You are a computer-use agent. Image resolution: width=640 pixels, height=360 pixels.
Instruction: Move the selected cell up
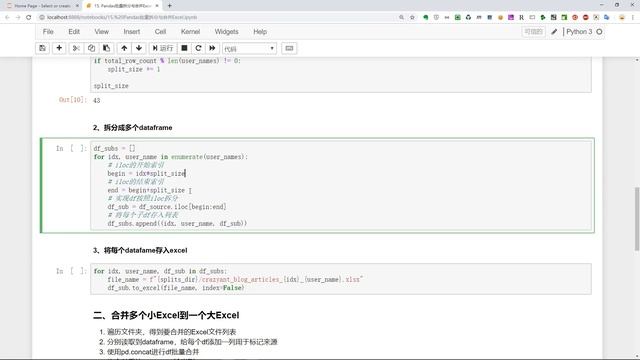click(124, 48)
